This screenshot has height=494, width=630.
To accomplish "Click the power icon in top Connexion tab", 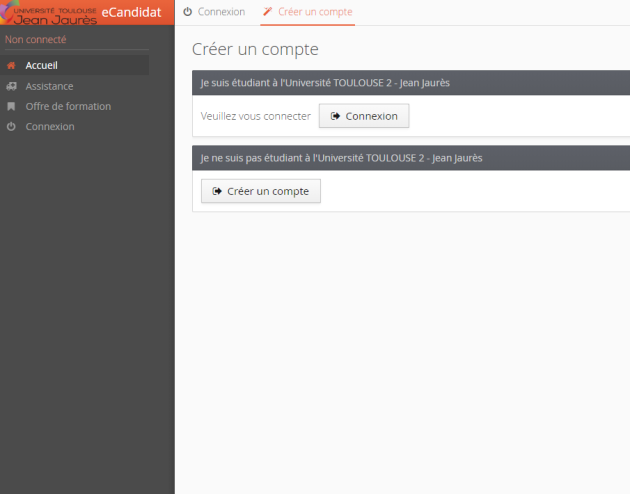I will click(188, 12).
